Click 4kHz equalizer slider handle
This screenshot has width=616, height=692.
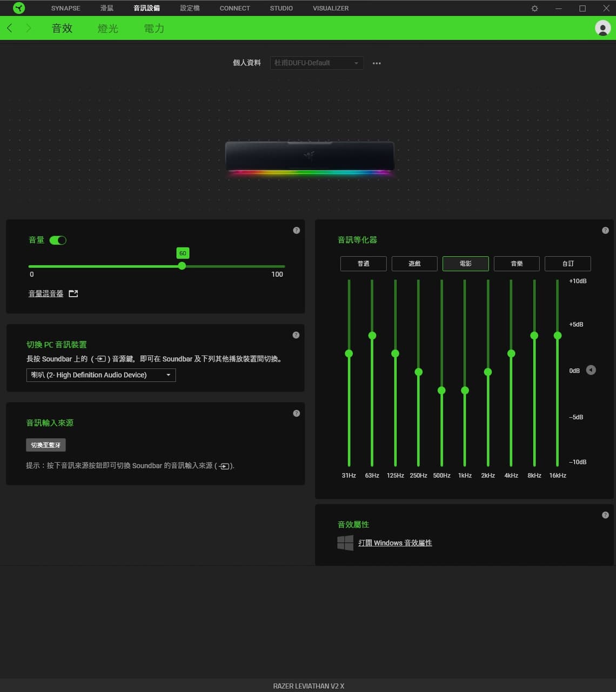point(511,354)
